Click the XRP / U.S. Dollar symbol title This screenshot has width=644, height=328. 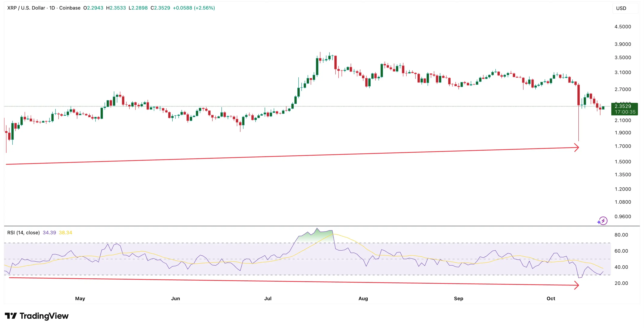pos(26,8)
